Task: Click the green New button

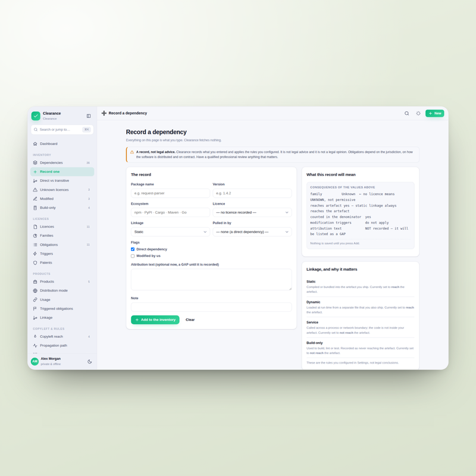Action: point(435,113)
